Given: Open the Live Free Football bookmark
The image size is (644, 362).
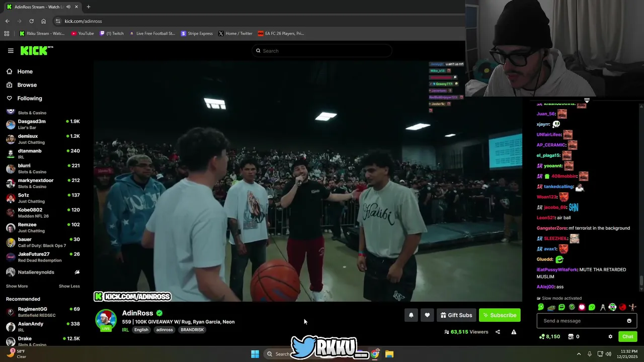Looking at the screenshot, I should pyautogui.click(x=152, y=33).
